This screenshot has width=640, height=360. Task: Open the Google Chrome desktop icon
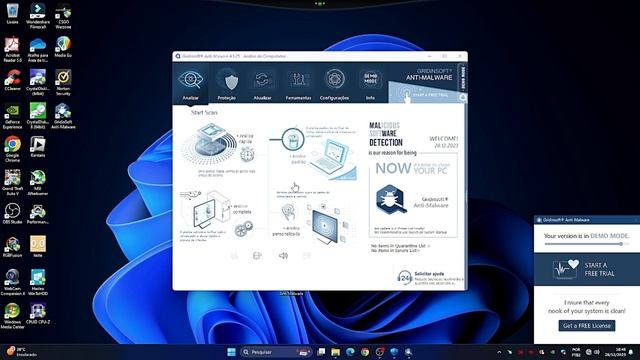(12, 149)
